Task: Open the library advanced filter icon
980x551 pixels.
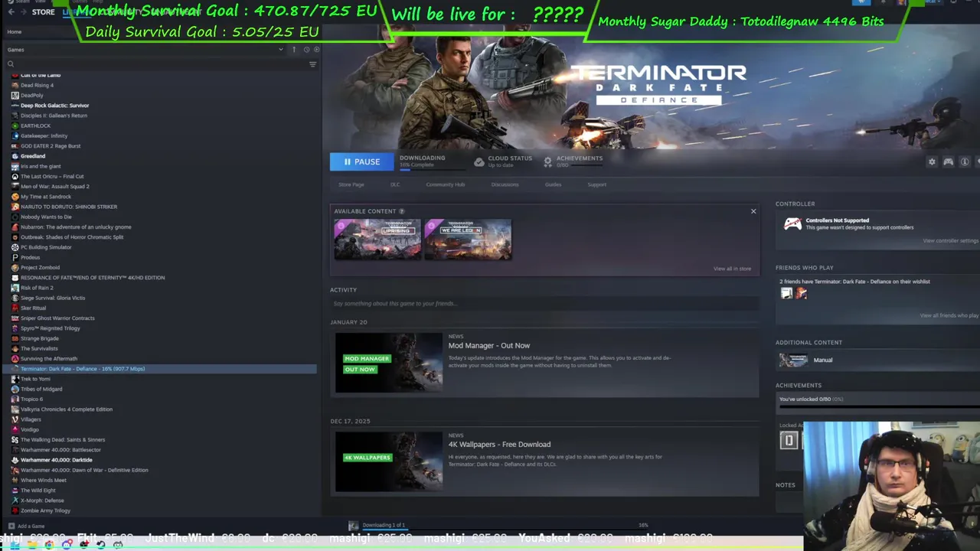Action: pos(312,64)
